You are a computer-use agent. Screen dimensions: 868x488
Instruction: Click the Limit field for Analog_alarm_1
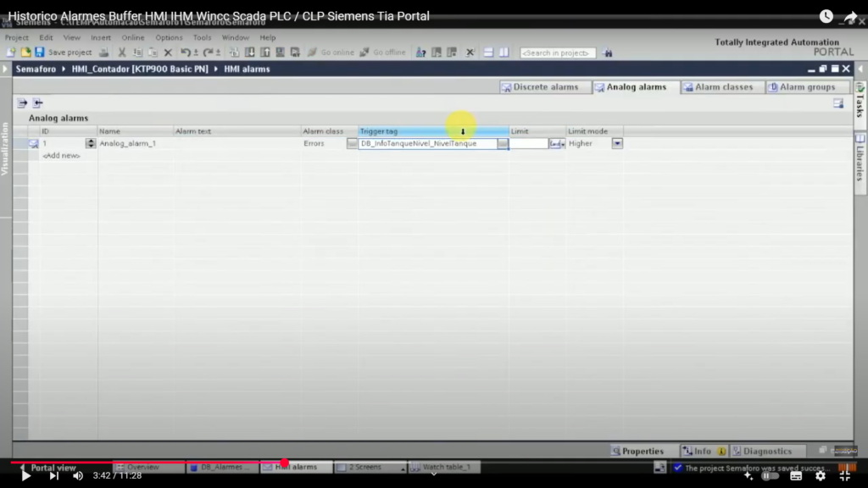(x=529, y=143)
